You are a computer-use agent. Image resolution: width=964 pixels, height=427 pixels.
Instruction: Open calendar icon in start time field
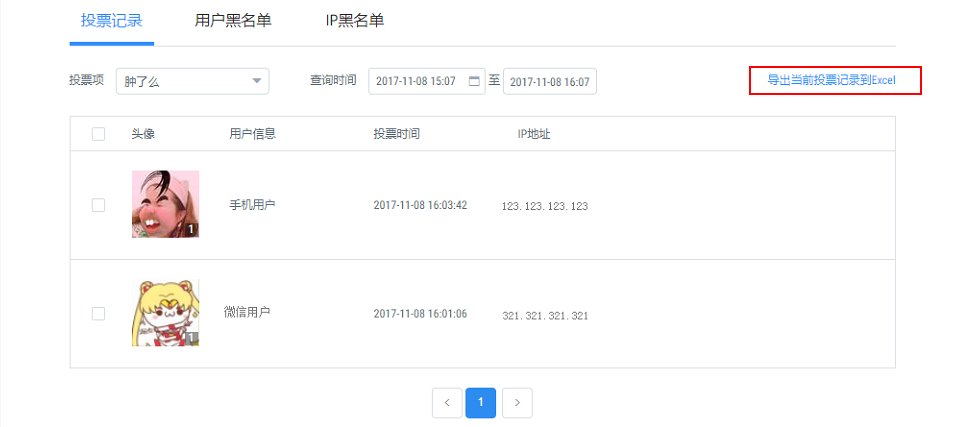474,81
